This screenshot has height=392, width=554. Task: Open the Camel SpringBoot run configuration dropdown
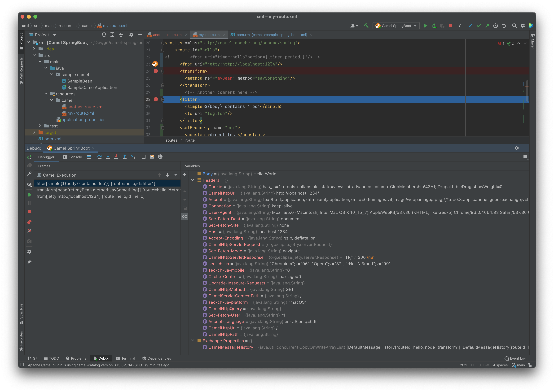(x=396, y=26)
